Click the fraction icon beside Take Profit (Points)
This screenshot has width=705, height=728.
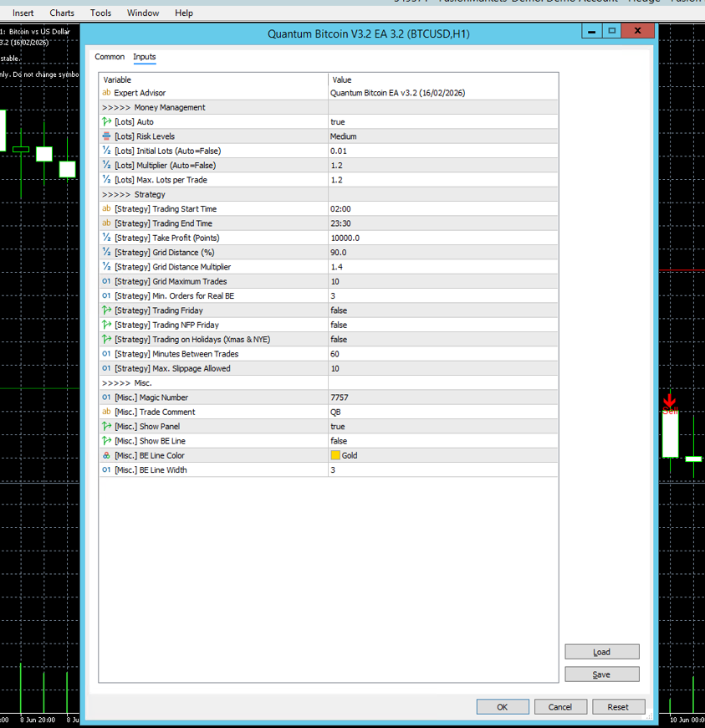coord(106,238)
